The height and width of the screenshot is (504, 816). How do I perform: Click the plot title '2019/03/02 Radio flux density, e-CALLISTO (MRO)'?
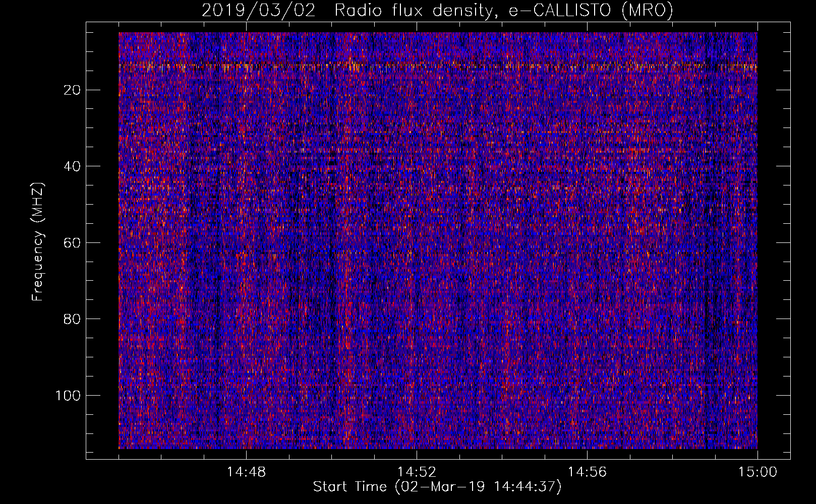coord(437,10)
